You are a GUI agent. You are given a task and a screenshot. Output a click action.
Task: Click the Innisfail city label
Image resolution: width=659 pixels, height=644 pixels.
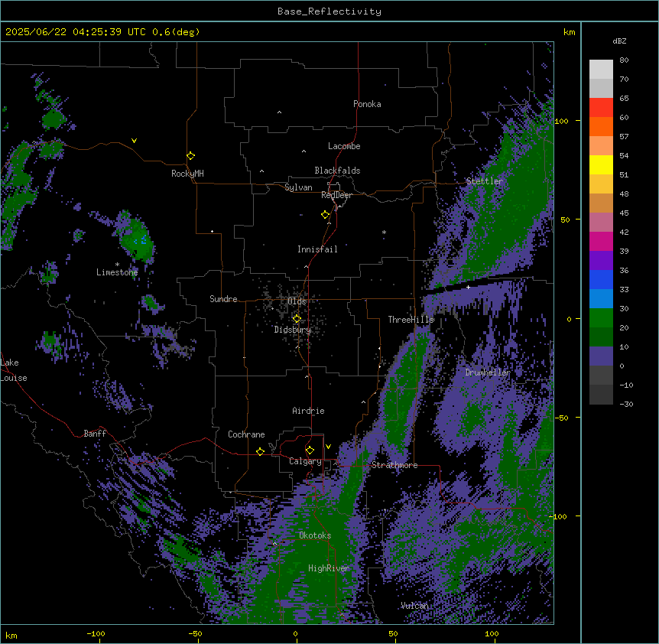tap(317, 249)
